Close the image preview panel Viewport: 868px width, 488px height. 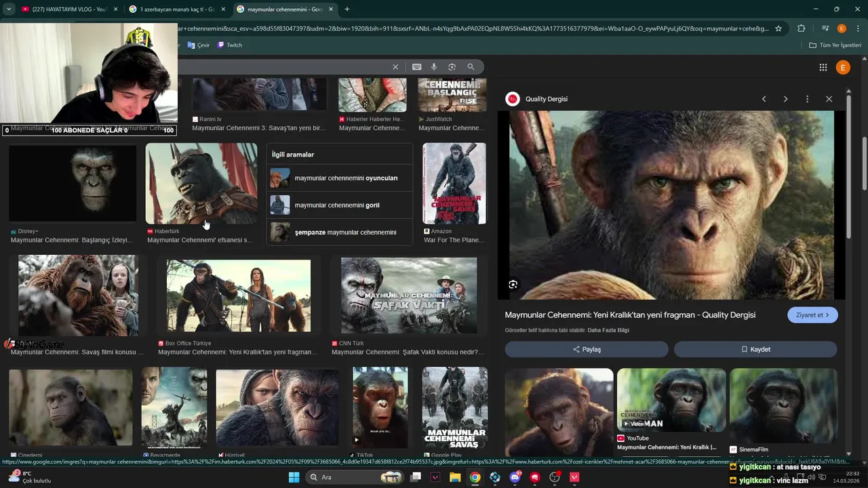click(829, 99)
